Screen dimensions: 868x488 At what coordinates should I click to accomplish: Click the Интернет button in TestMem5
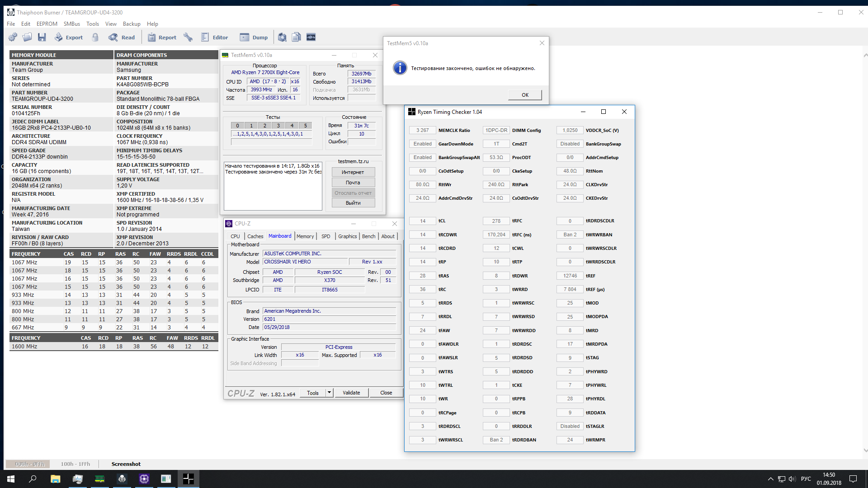(353, 172)
